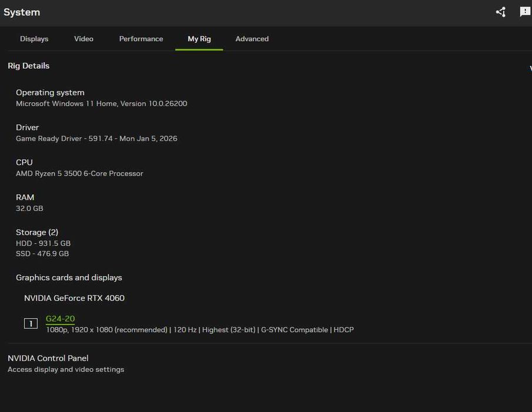The image size is (532, 412).
Task: Select NVIDIA GeForce RTX 4060 text
Action: (x=74, y=298)
